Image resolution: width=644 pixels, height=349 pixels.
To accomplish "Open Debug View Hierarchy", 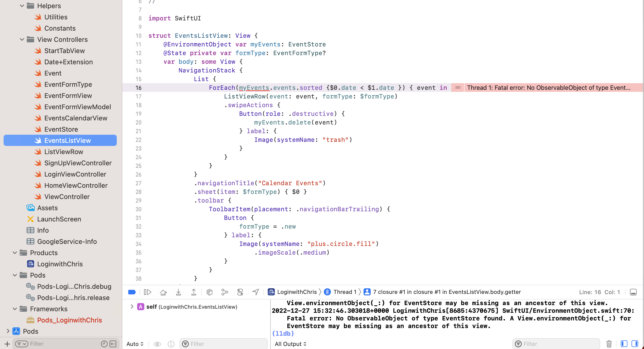I will click(210, 292).
